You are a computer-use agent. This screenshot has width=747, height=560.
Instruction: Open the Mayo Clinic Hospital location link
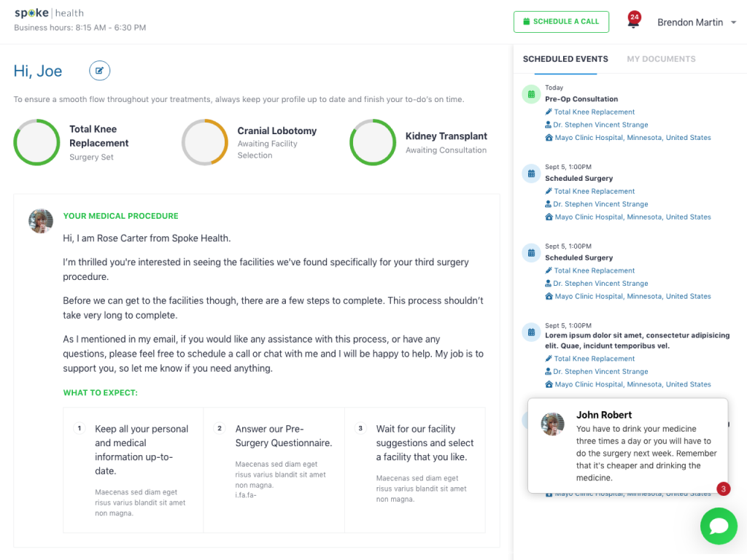(632, 137)
